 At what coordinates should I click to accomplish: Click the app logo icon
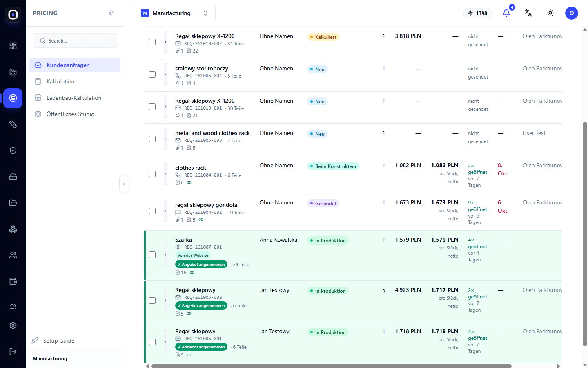[13, 15]
